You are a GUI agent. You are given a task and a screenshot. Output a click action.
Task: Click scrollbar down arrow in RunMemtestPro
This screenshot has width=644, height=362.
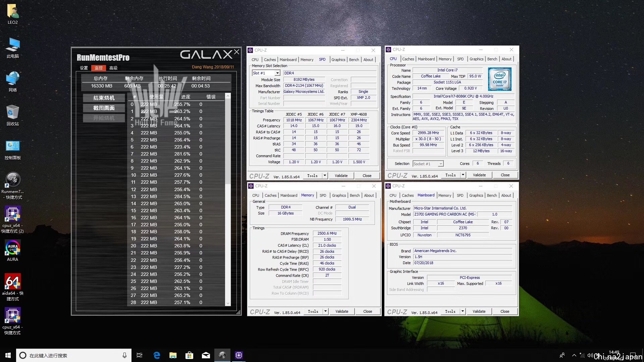pos(228,303)
